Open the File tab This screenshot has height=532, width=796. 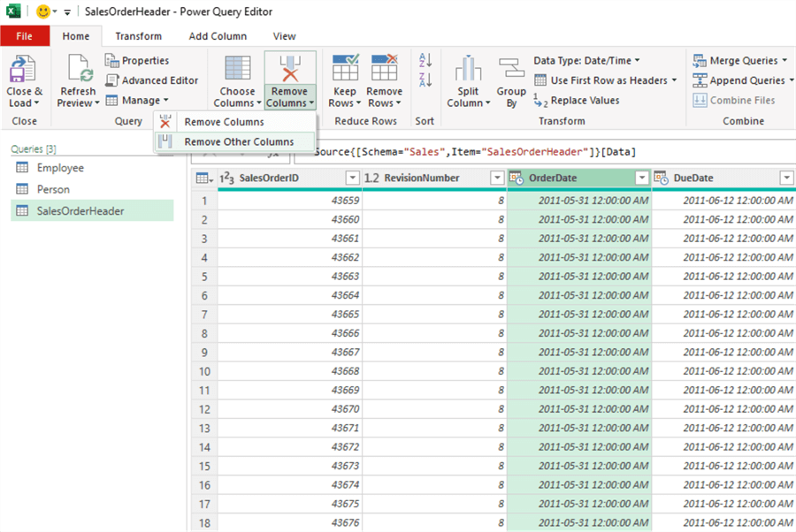coord(24,36)
